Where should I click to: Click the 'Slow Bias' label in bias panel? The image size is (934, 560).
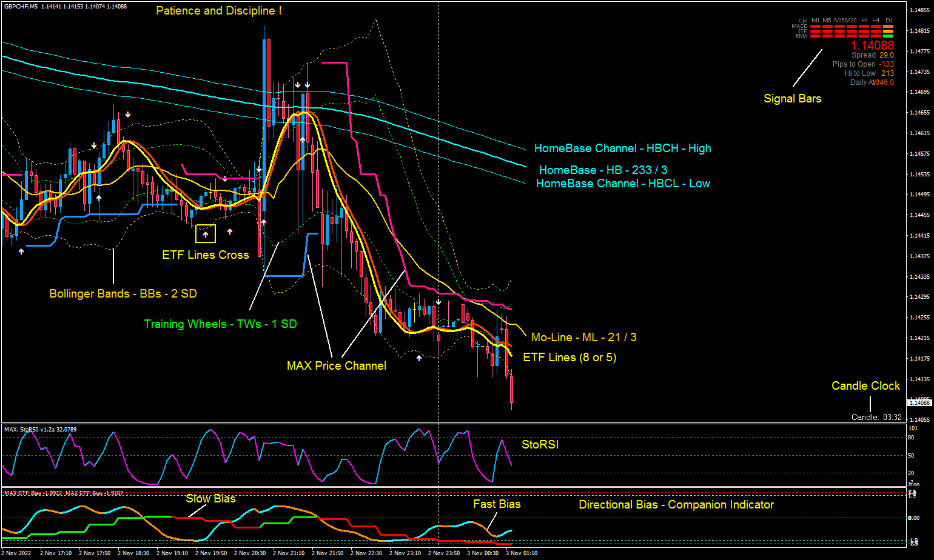[210, 499]
